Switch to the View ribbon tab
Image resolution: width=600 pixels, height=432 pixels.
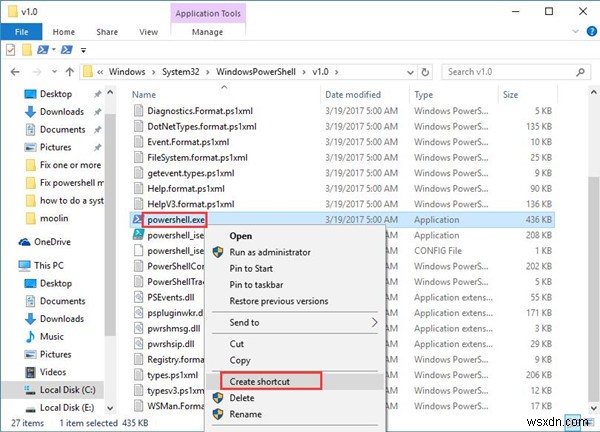coord(148,32)
